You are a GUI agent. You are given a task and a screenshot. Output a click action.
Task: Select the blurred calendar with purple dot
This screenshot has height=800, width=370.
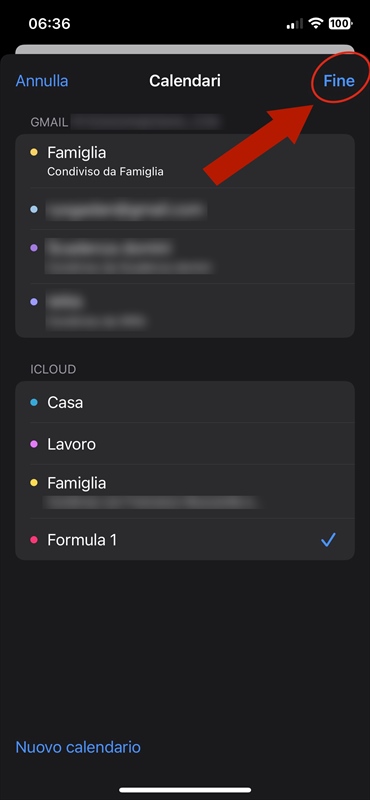pos(185,257)
